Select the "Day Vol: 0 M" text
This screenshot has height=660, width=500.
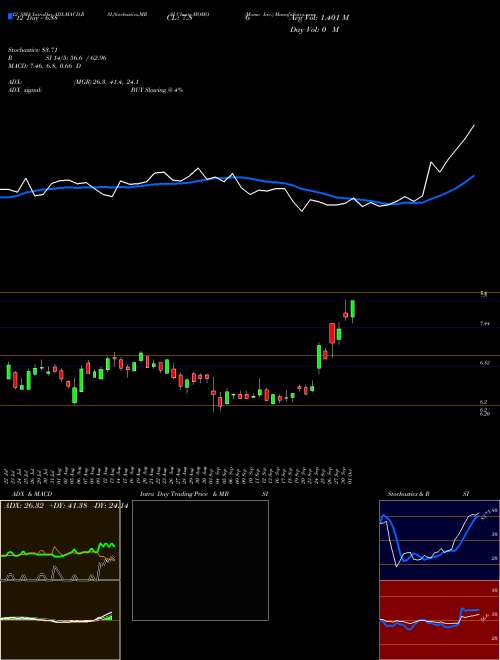click(315, 30)
